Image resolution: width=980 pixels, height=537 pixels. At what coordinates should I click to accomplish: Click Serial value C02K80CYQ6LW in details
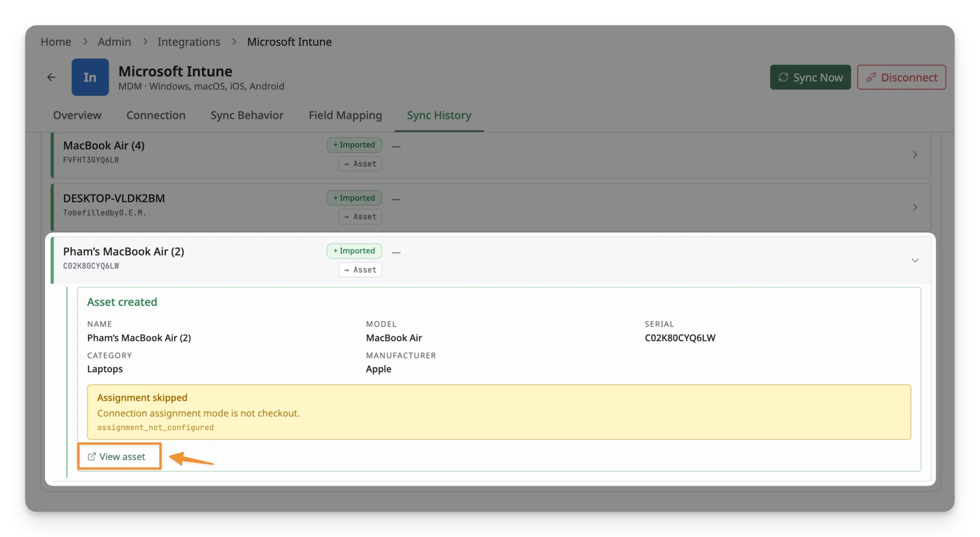point(680,338)
